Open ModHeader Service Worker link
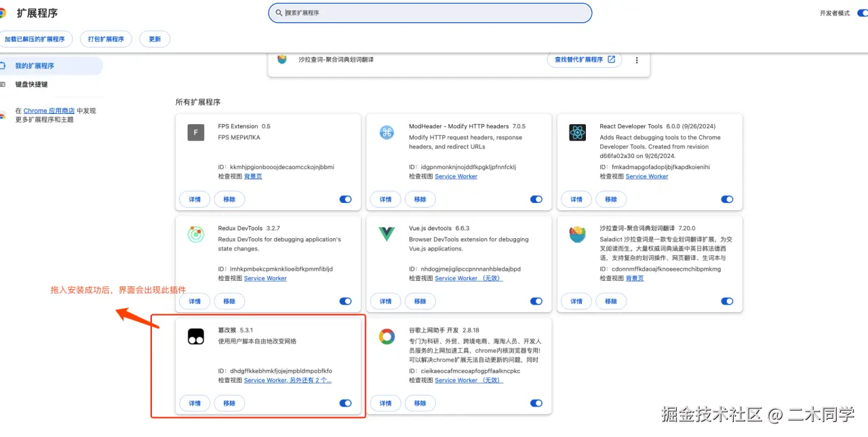 click(x=456, y=176)
